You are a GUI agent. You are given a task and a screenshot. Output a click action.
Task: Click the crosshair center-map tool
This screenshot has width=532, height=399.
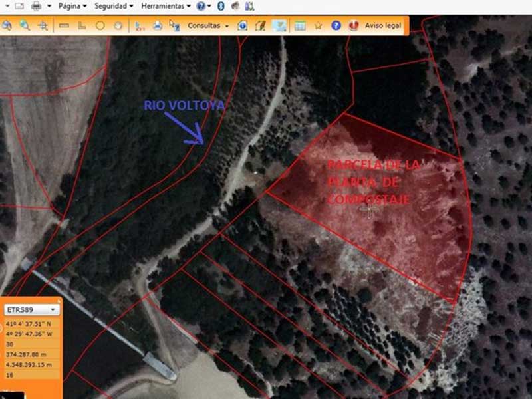(43, 26)
